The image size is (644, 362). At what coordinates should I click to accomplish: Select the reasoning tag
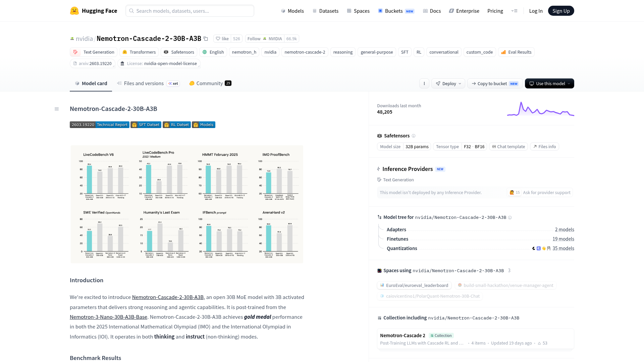click(343, 52)
